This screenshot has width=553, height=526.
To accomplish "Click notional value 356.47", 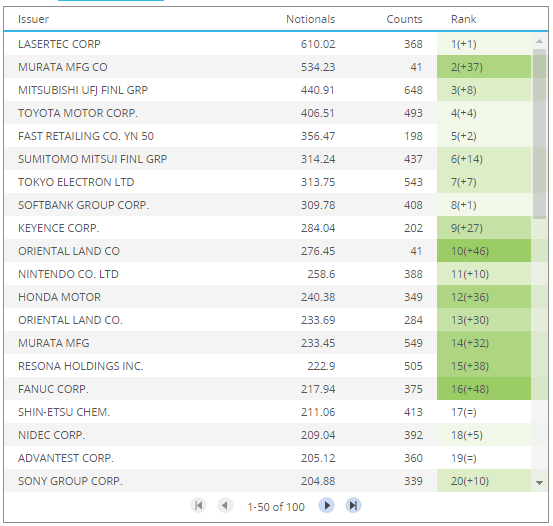I will 318,136.
